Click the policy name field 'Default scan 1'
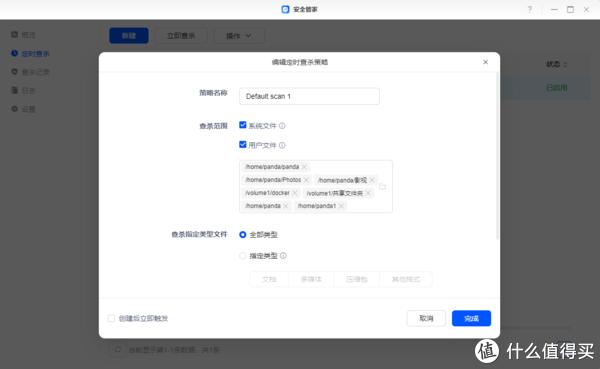The image size is (600, 369). [309, 96]
